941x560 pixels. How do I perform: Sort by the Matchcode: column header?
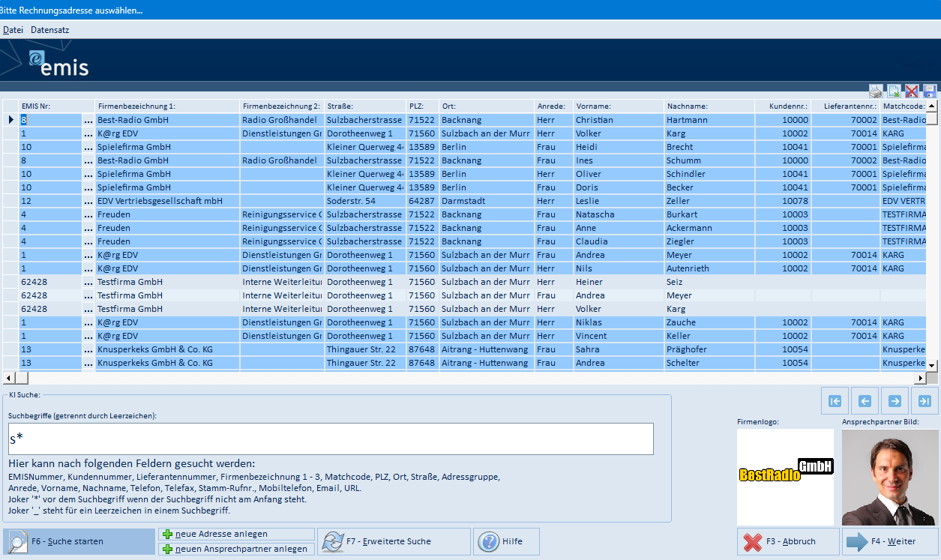(904, 106)
